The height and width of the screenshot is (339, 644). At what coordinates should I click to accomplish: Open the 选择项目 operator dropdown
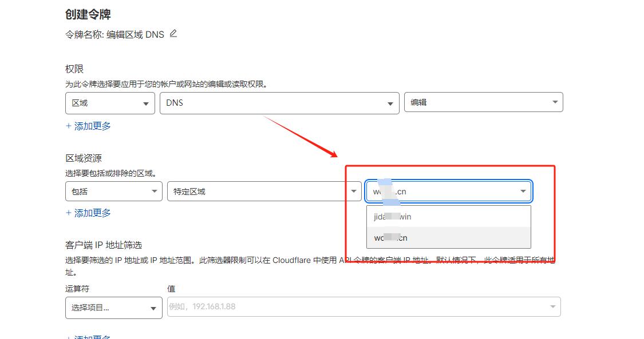point(113,308)
